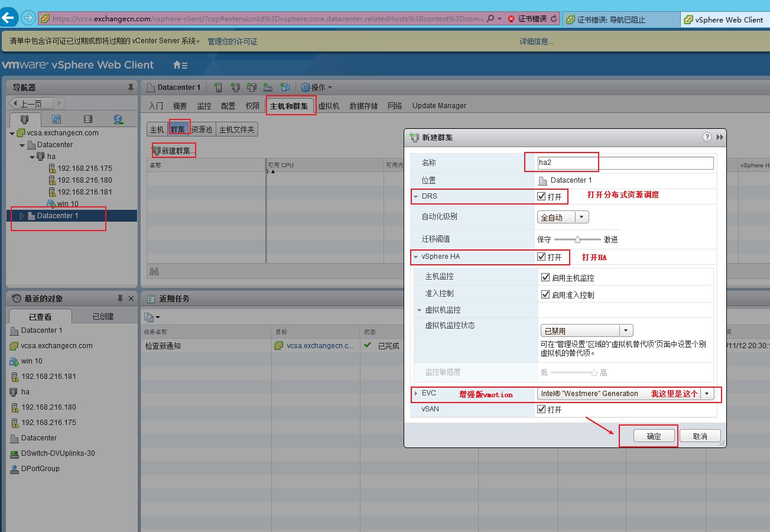Select win 10 VM in navigator tree

click(62, 204)
